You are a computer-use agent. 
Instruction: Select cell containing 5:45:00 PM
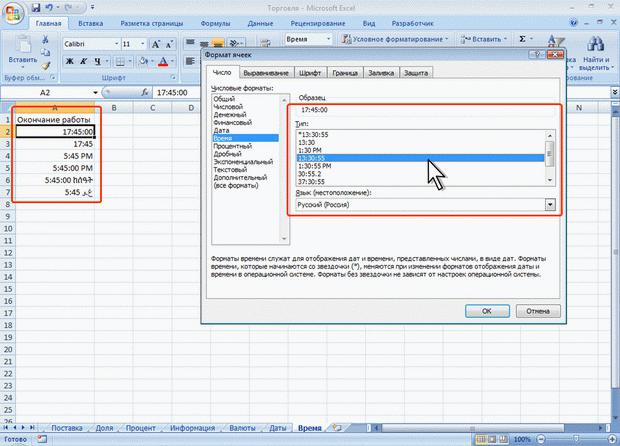point(55,168)
